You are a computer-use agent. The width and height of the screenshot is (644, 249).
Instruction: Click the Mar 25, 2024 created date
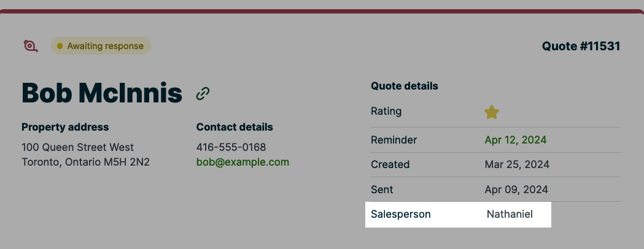point(517,164)
